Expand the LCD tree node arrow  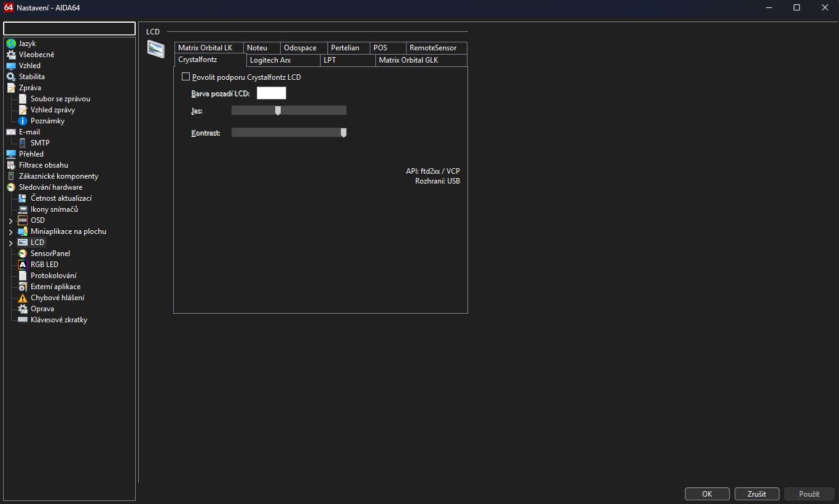(x=10, y=243)
